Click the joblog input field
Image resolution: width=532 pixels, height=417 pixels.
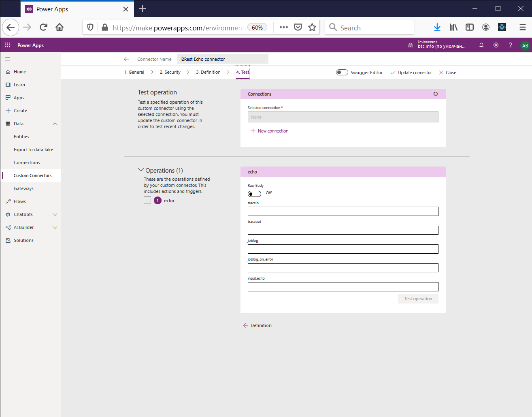coord(343,249)
